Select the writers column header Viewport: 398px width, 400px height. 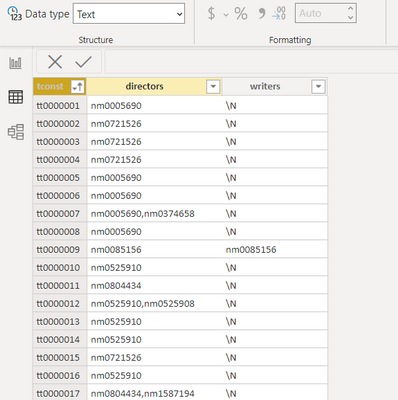275,87
